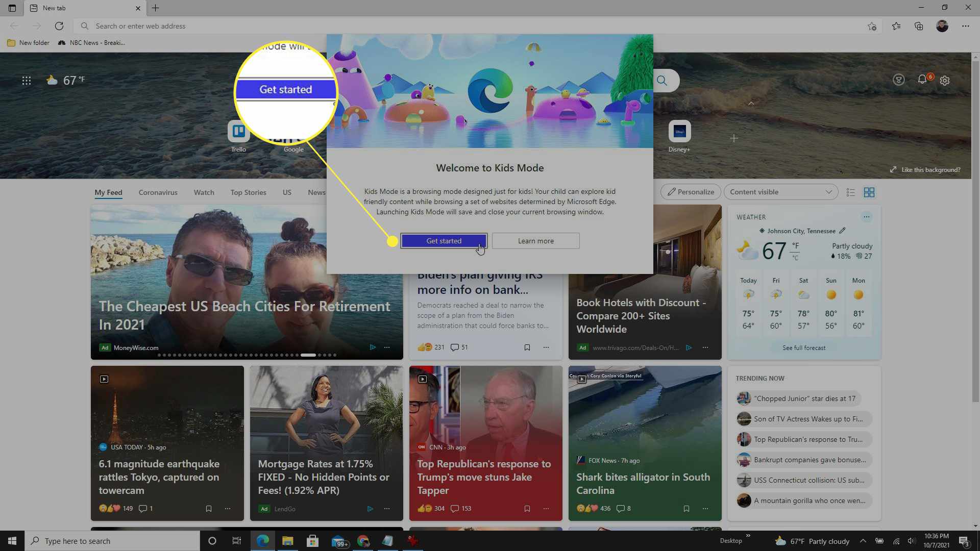
Task: Bookmark the Shark bites alligator story
Action: point(687,509)
